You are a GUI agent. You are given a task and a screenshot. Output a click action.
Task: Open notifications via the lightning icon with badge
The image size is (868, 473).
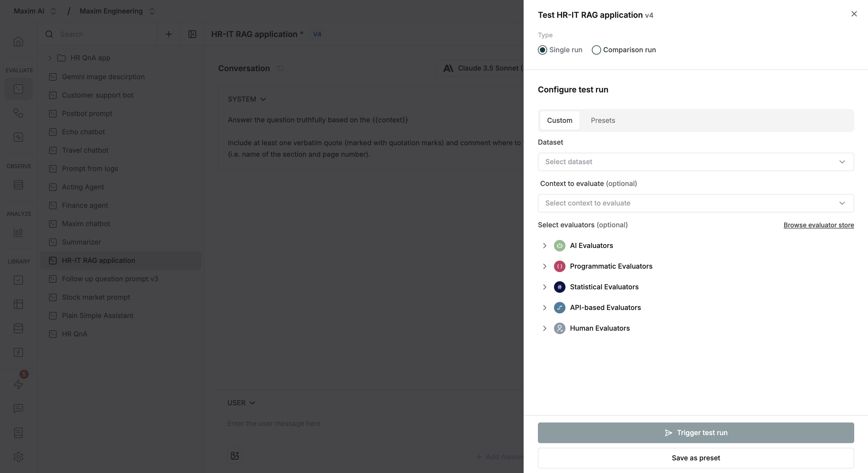click(x=19, y=384)
